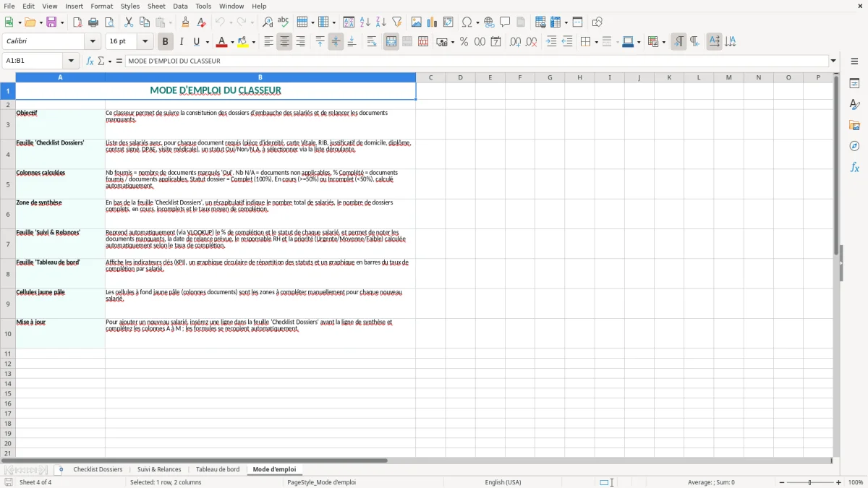Viewport: 868px width, 488px height.
Task: Click the yellow background color swatch
Action: click(243, 42)
